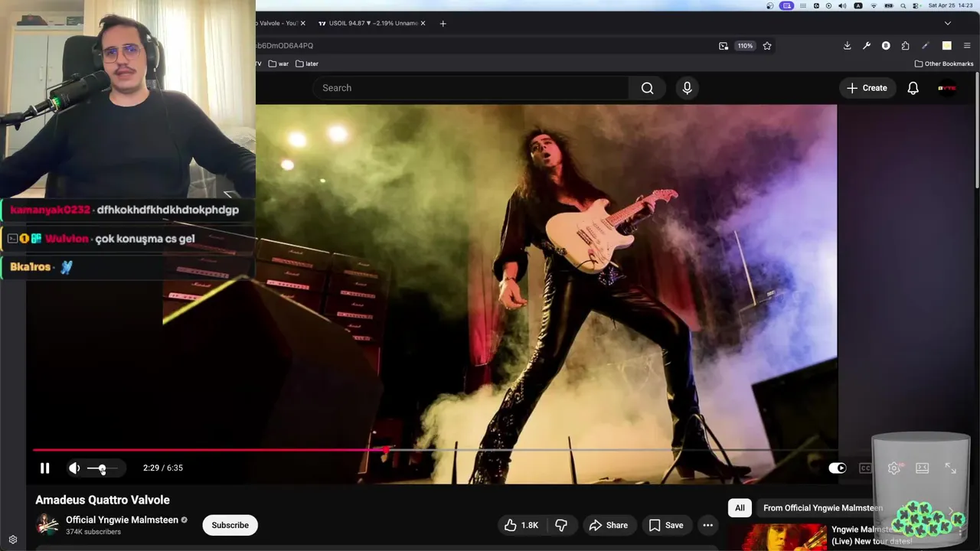Open the account avatar menu
Screen dimensions: 980x551
click(947, 88)
